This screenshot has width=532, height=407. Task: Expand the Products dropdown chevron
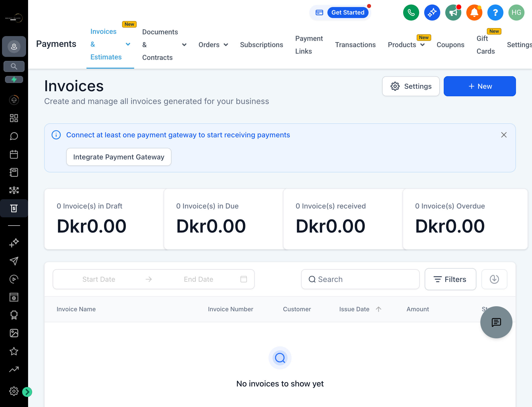pyautogui.click(x=422, y=45)
